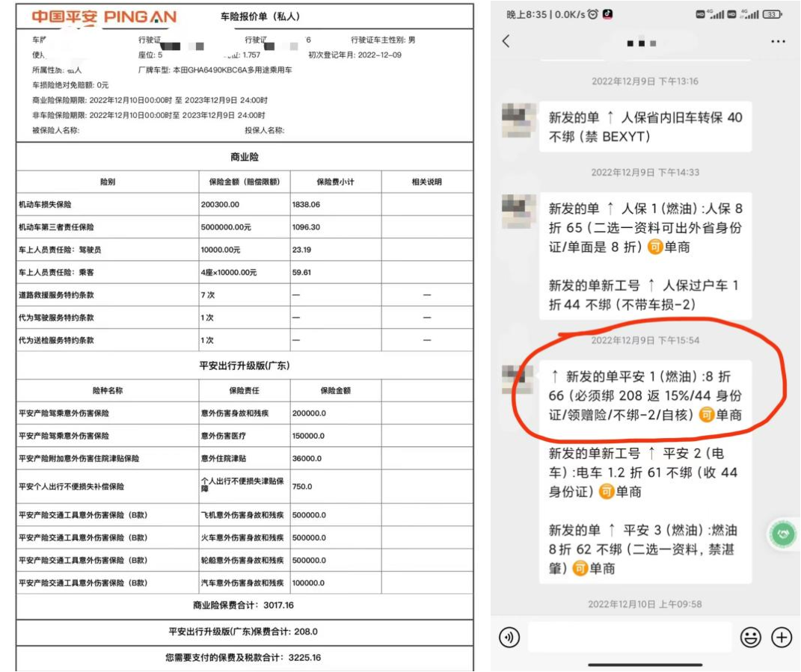The height and width of the screenshot is (672, 801).
Task: Click the 平安出行升级版(广东)保费合计：208.0 line
Action: point(243,632)
